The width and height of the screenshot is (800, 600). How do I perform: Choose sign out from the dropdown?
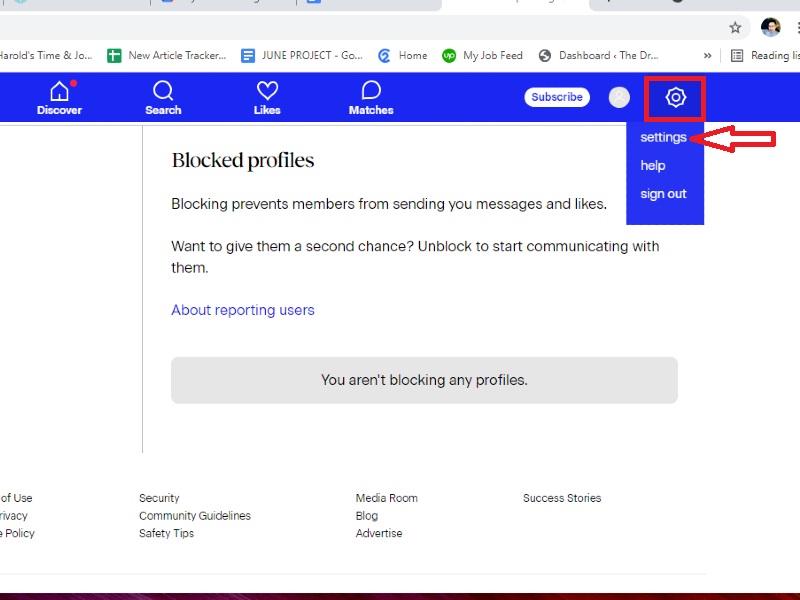tap(663, 194)
